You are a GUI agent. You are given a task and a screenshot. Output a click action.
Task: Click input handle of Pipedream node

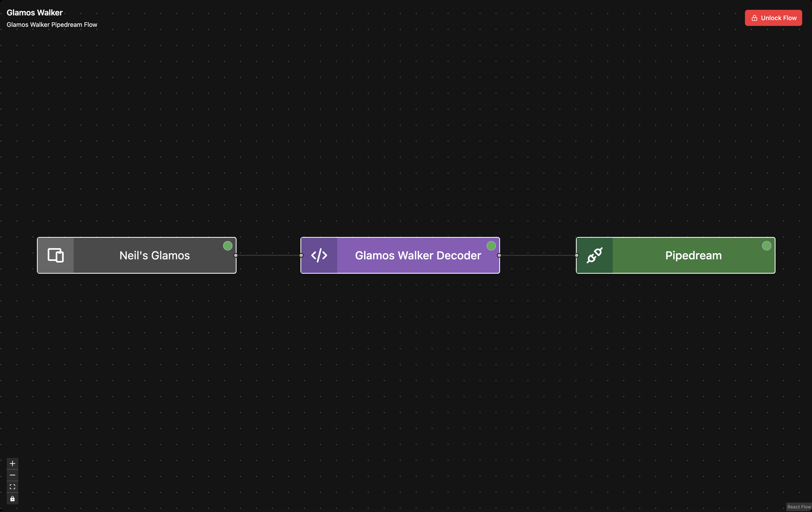(x=577, y=255)
